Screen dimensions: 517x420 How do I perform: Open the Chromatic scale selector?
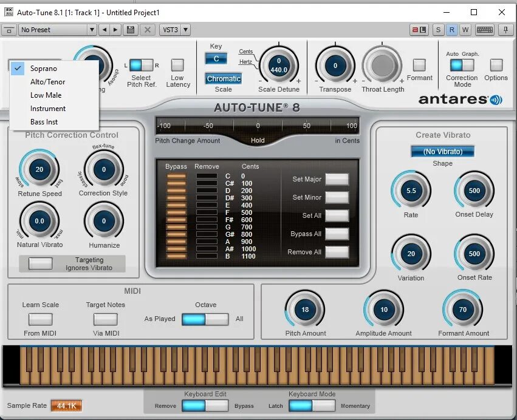(x=223, y=79)
